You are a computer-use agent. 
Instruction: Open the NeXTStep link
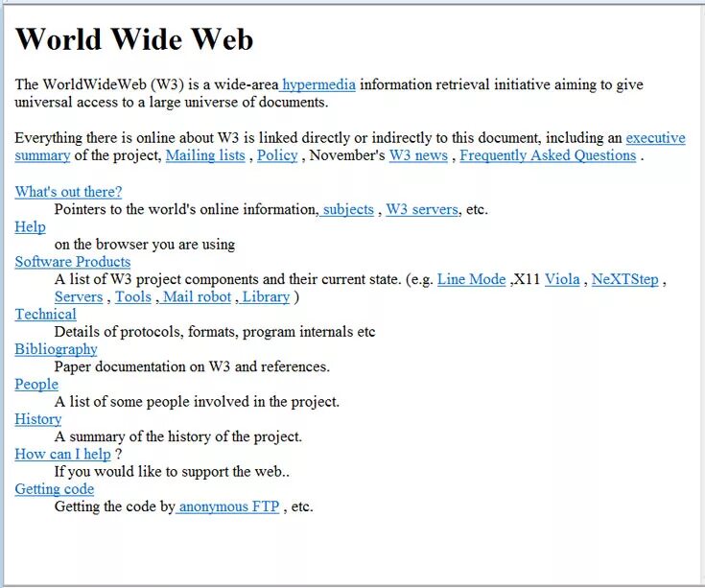point(625,280)
